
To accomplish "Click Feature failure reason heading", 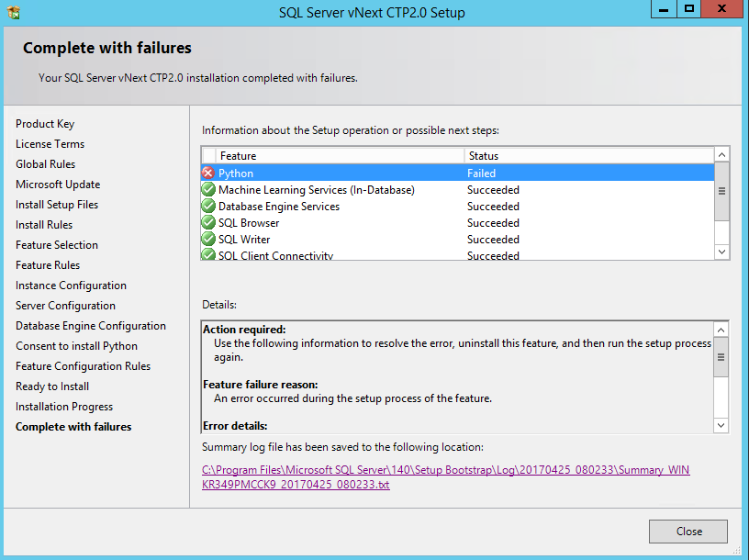I will click(260, 384).
